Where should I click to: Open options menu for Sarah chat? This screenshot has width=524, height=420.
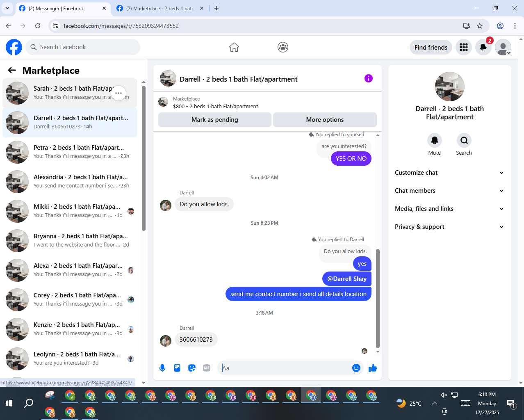118,93
